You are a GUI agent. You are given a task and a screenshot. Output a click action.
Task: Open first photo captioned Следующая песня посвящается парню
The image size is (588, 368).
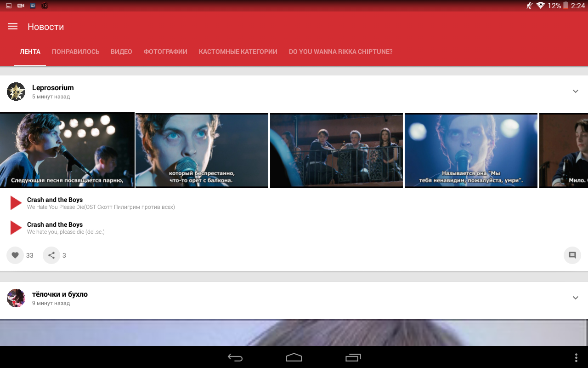click(x=67, y=150)
